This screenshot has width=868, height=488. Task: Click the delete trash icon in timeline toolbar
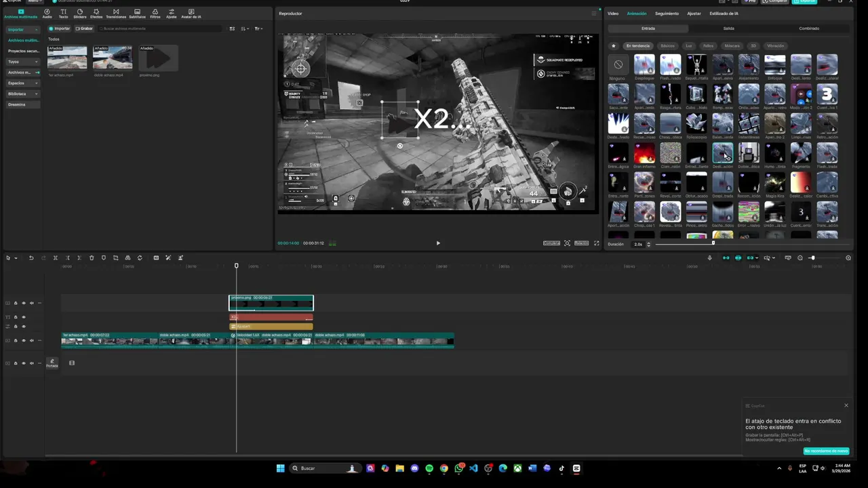(x=92, y=258)
